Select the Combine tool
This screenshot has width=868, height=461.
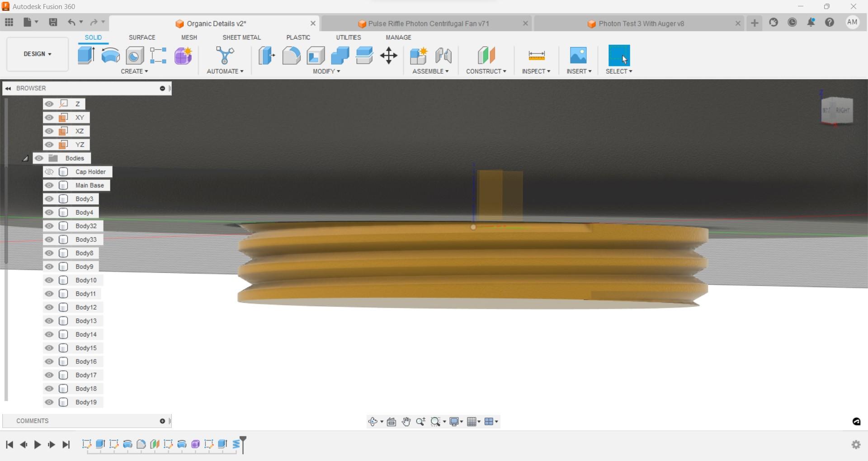click(340, 56)
